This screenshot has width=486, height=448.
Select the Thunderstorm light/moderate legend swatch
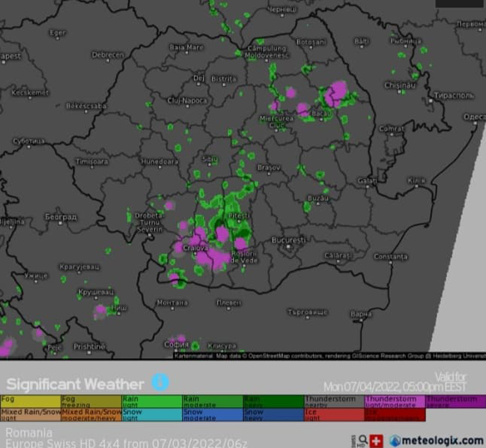tap(395, 401)
